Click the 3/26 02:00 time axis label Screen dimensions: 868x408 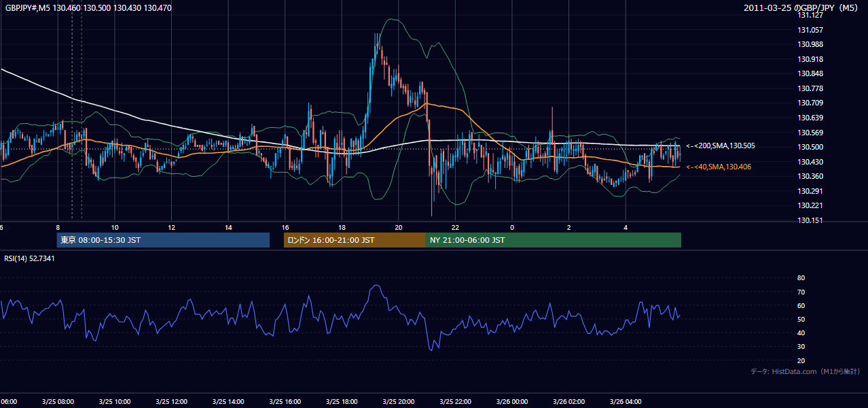point(569,402)
